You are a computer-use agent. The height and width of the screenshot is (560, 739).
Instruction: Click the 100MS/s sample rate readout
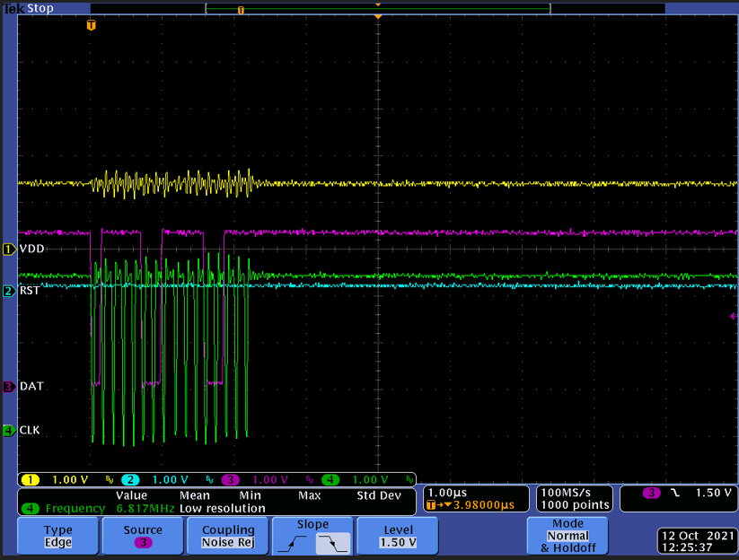pos(566,493)
